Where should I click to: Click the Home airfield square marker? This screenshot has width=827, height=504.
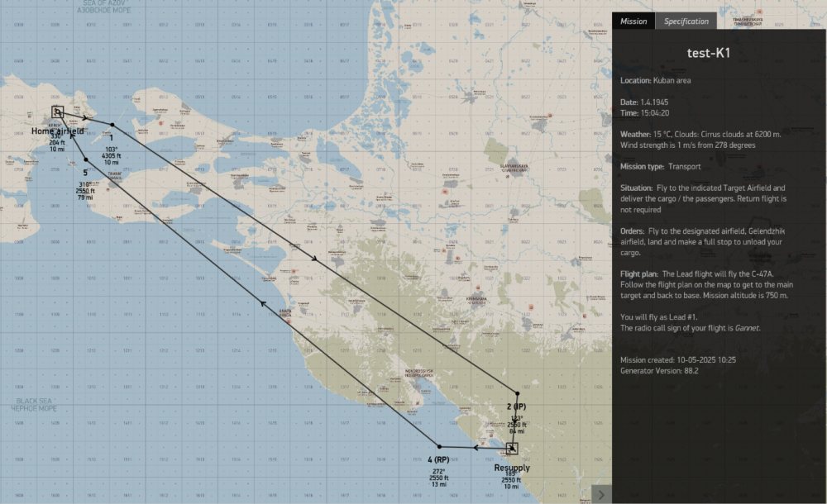pos(58,112)
